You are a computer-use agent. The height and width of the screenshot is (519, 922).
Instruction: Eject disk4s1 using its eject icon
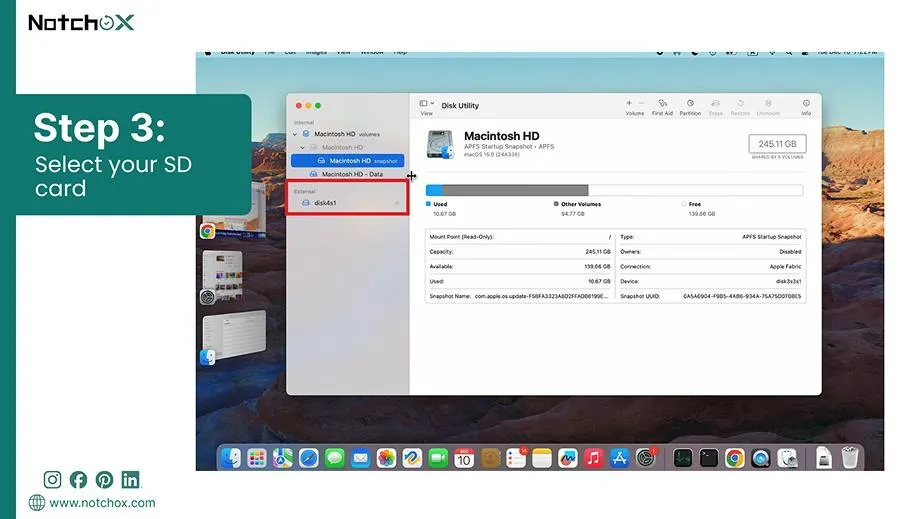397,203
